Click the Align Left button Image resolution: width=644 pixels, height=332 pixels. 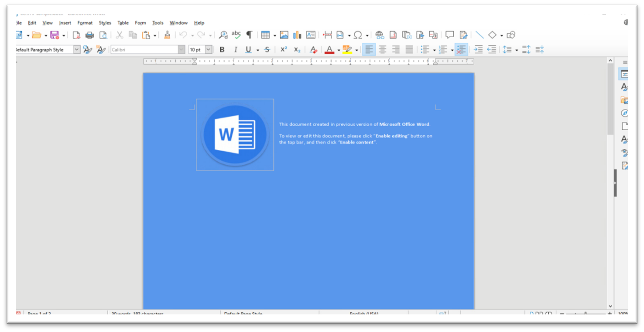(369, 50)
